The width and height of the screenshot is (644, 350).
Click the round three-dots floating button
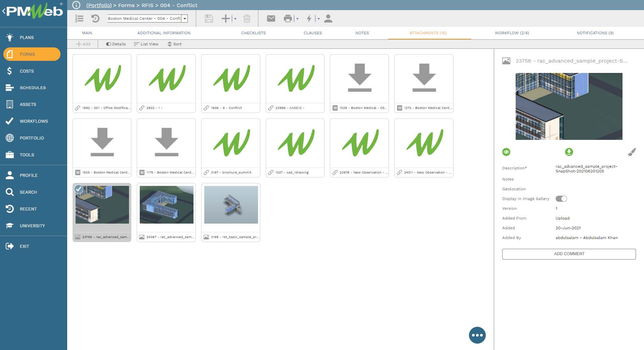pos(477,335)
